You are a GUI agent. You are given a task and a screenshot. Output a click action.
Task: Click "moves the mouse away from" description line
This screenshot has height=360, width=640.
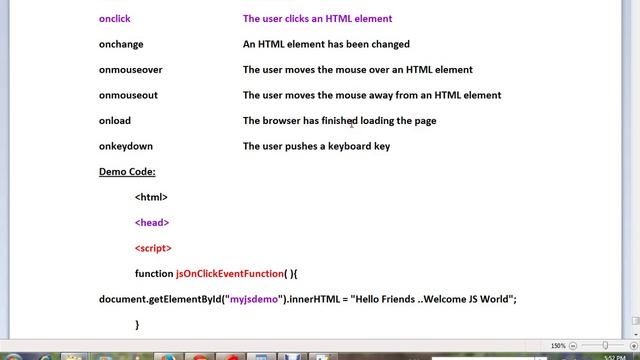click(x=372, y=95)
